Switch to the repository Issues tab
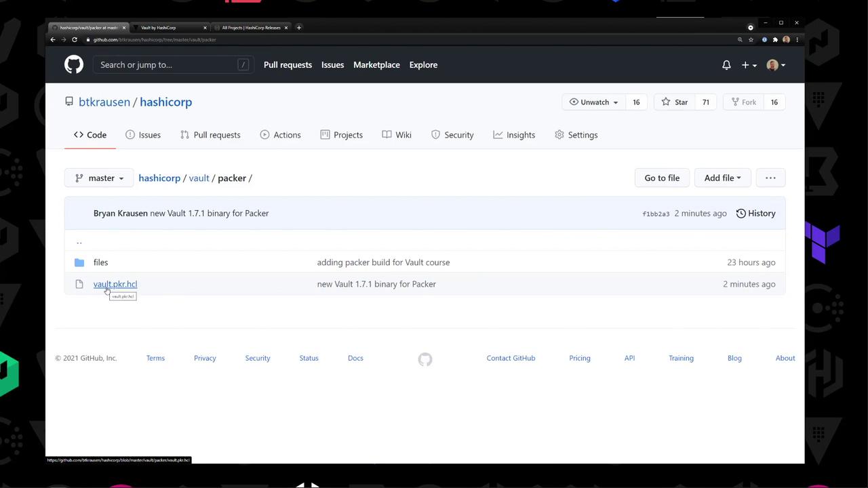The height and width of the screenshot is (488, 868). [143, 135]
